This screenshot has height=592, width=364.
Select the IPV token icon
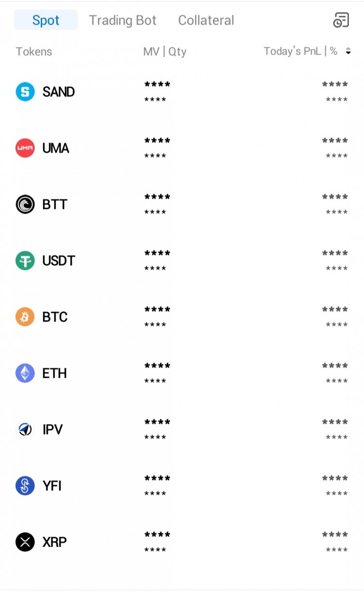point(25,430)
